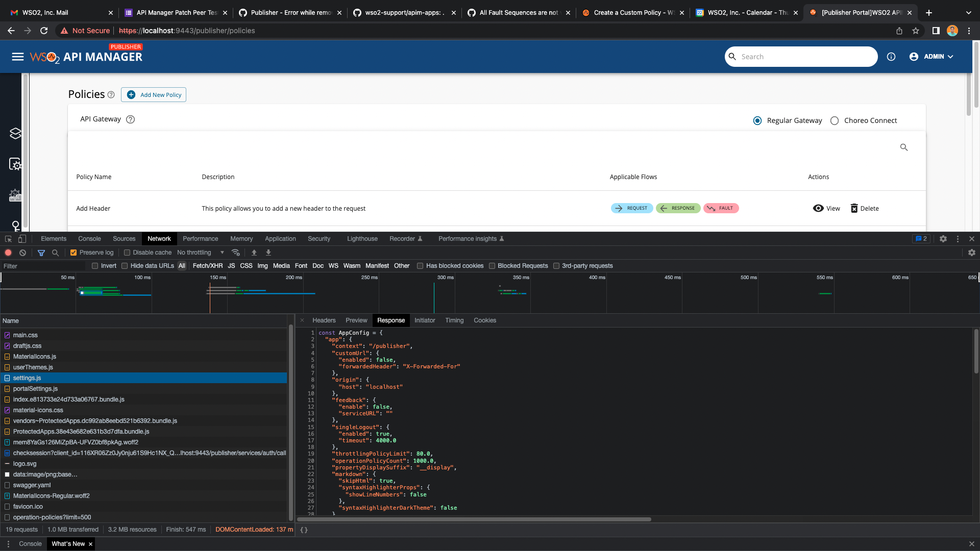Viewport: 980px width, 551px height.
Task: View the Add Header policy via the eye icon
Action: point(817,208)
